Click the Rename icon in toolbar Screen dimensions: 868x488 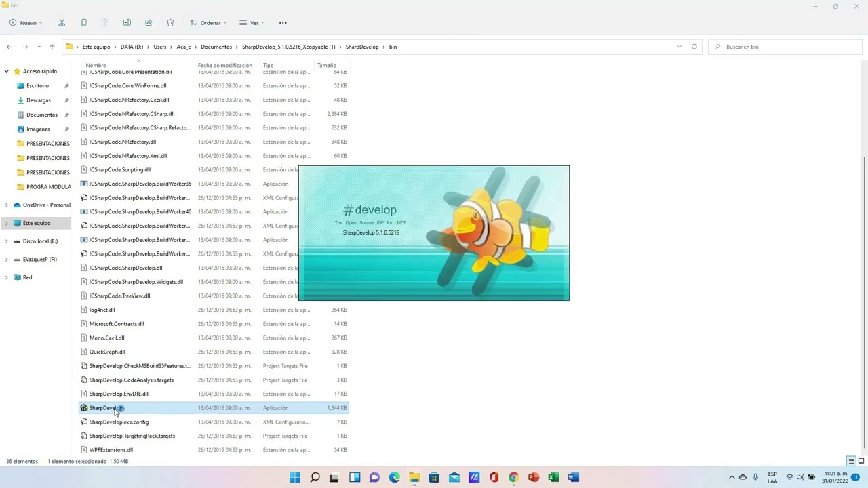pos(127,23)
